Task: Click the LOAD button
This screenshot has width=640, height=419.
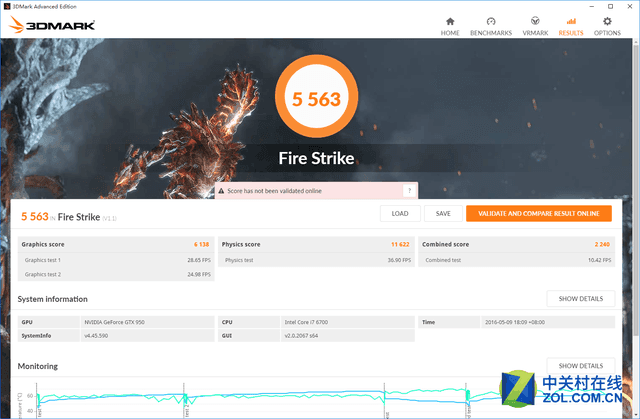Action: tap(400, 213)
